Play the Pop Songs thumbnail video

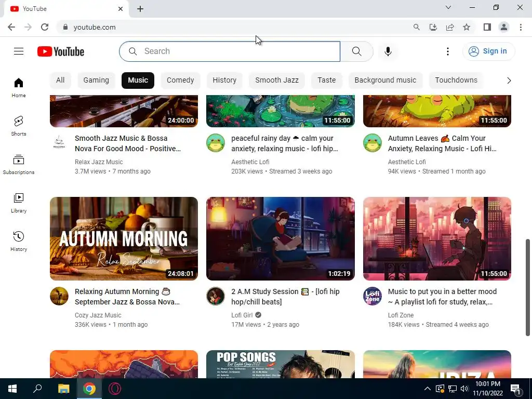(x=281, y=364)
